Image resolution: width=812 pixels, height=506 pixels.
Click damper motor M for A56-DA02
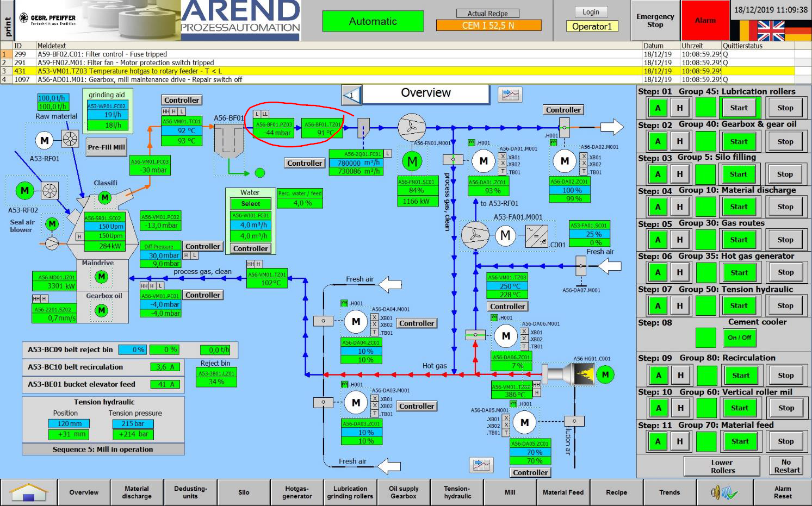(x=565, y=161)
